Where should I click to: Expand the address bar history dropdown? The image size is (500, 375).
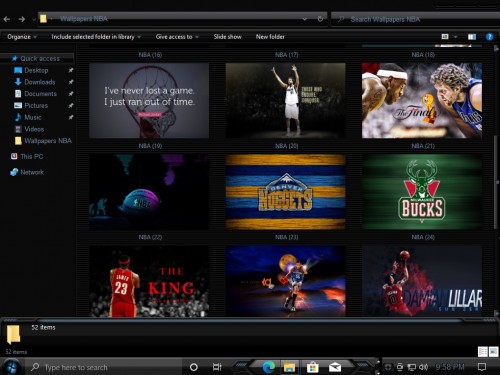point(305,19)
